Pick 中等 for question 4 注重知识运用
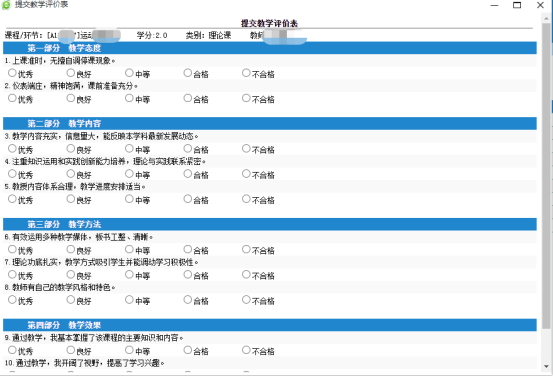This screenshot has width=553, height=376. 129,174
